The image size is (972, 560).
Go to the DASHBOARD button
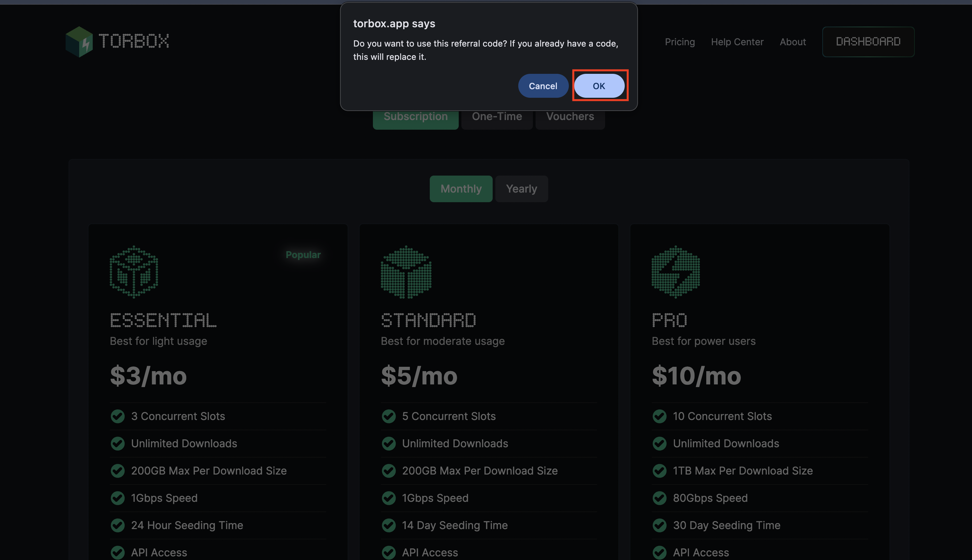[x=868, y=42]
